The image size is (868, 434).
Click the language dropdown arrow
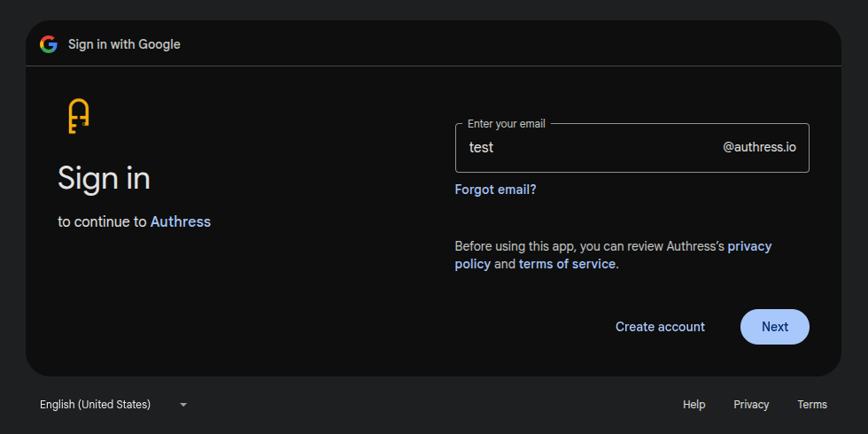click(x=183, y=405)
